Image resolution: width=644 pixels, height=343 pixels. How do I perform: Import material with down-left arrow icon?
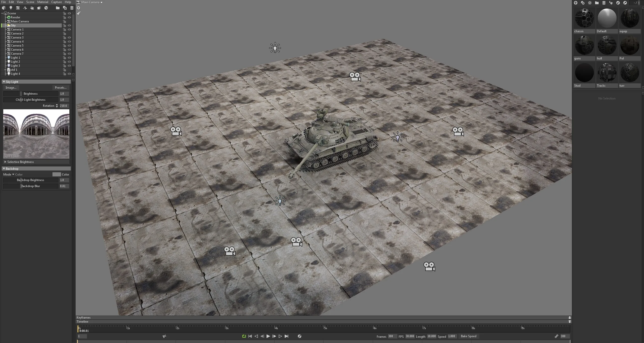pyautogui.click(x=618, y=3)
